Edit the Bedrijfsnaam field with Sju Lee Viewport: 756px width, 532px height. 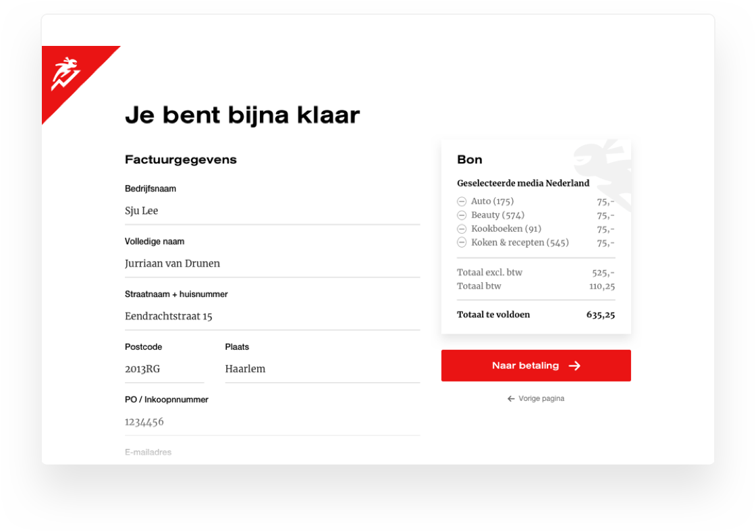273,211
